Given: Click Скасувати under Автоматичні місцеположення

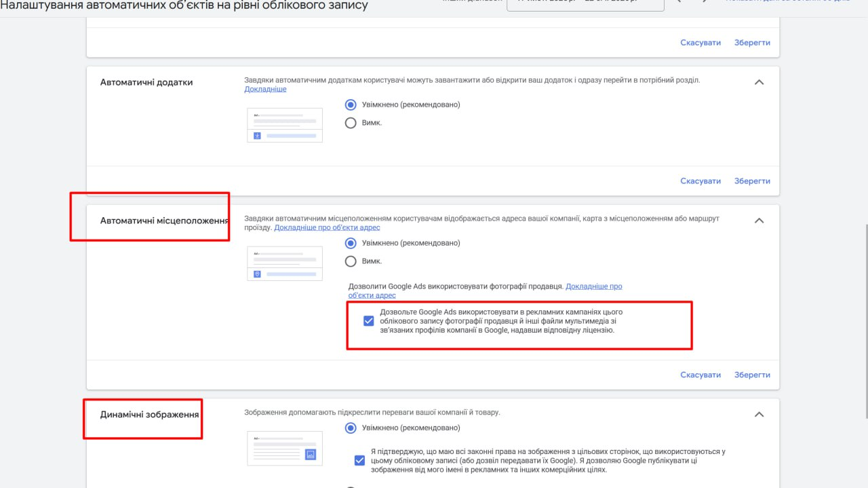Looking at the screenshot, I should coord(700,374).
